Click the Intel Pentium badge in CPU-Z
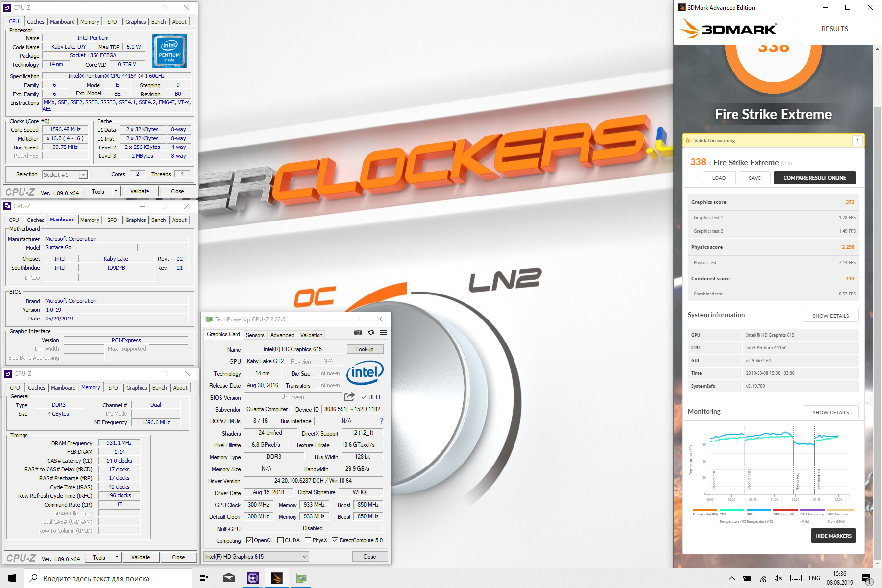The height and width of the screenshot is (588, 882). 170,51
